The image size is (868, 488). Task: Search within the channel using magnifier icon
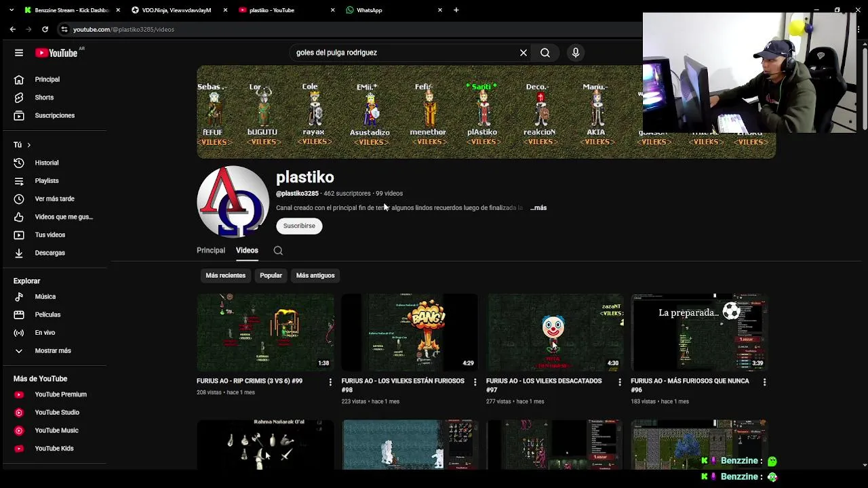pos(278,251)
